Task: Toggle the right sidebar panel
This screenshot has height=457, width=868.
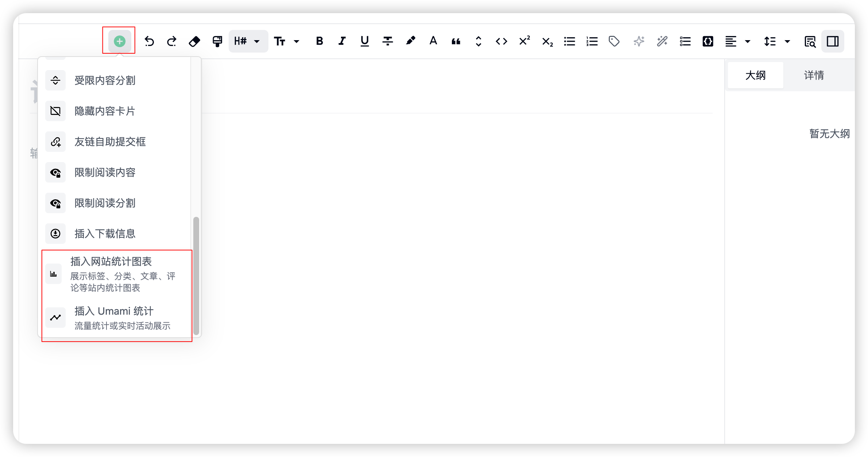Action: (833, 41)
